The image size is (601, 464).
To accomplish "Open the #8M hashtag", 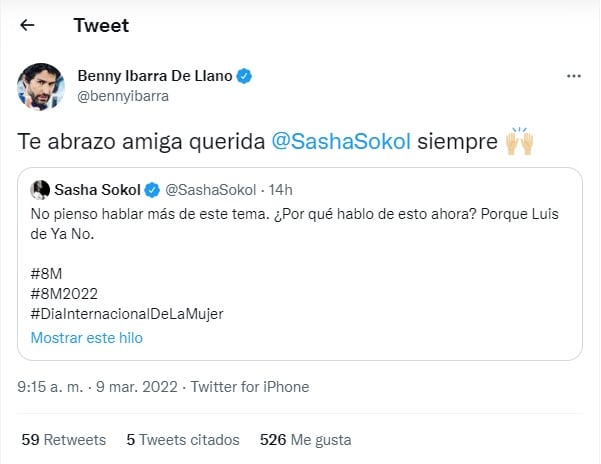I will 47,272.
